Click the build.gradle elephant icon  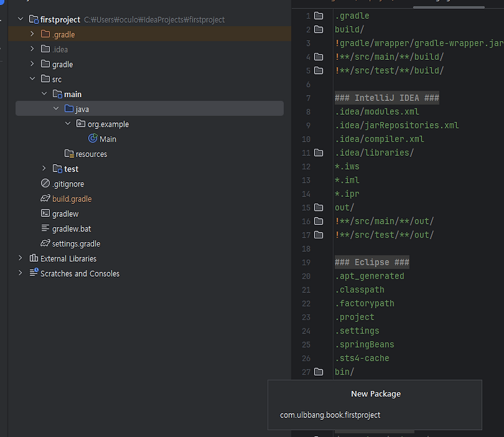click(x=45, y=199)
